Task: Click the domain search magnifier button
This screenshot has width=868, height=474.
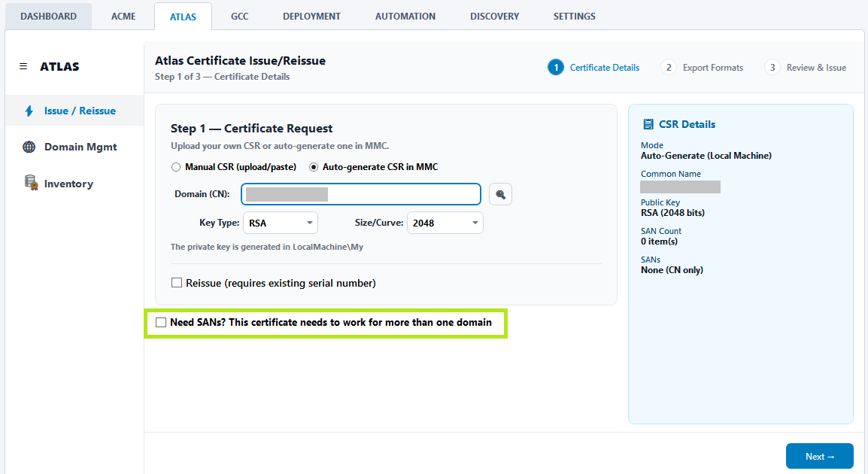Action: click(500, 194)
